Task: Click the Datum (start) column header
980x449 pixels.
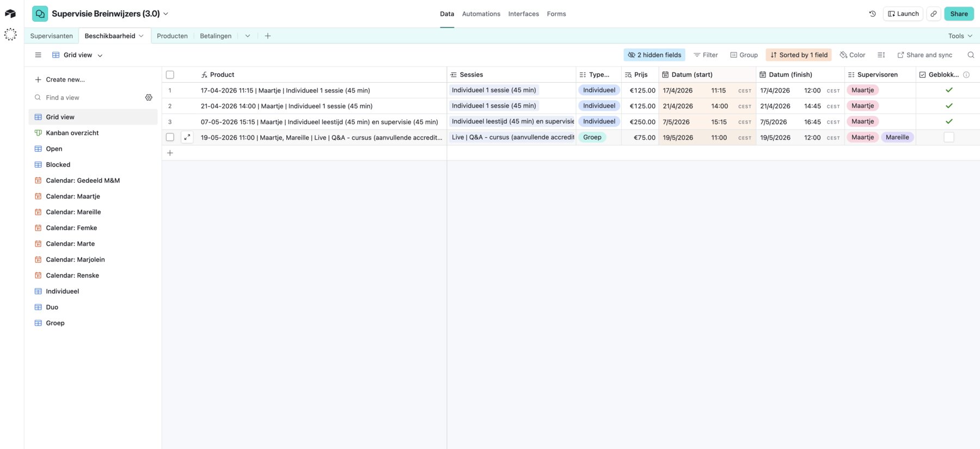Action: point(707,75)
